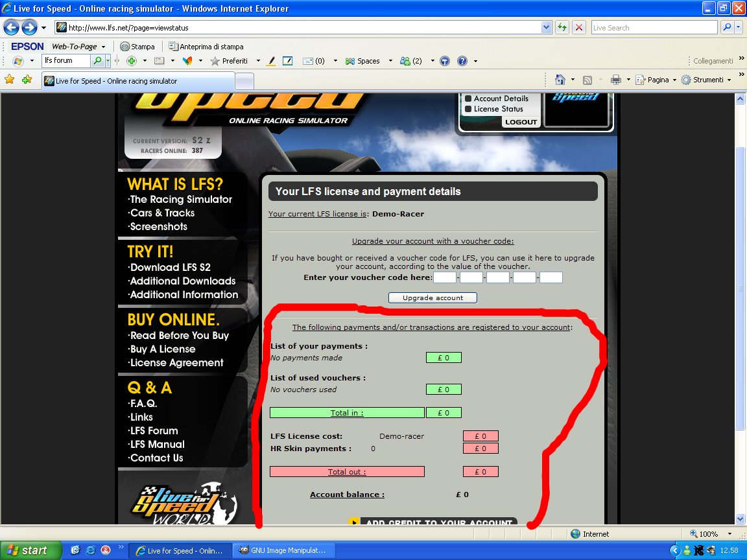Click the Home house icon in command bar
This screenshot has width=747, height=560.
(x=560, y=80)
